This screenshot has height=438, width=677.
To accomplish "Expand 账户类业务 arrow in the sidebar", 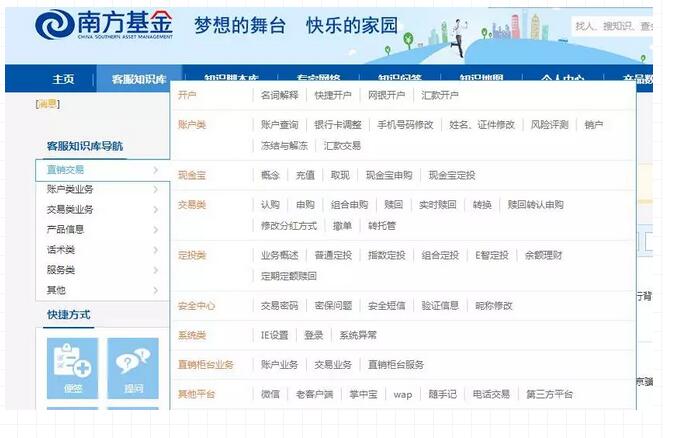I will click(x=155, y=190).
